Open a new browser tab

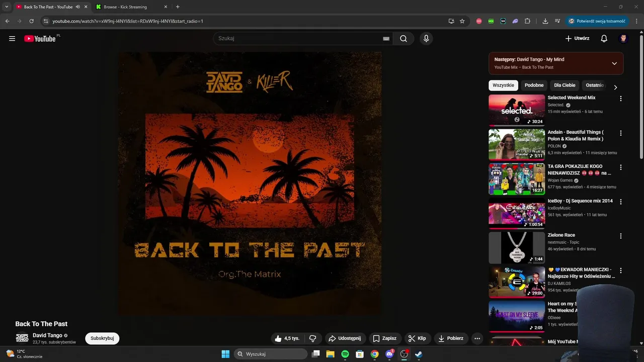(178, 7)
